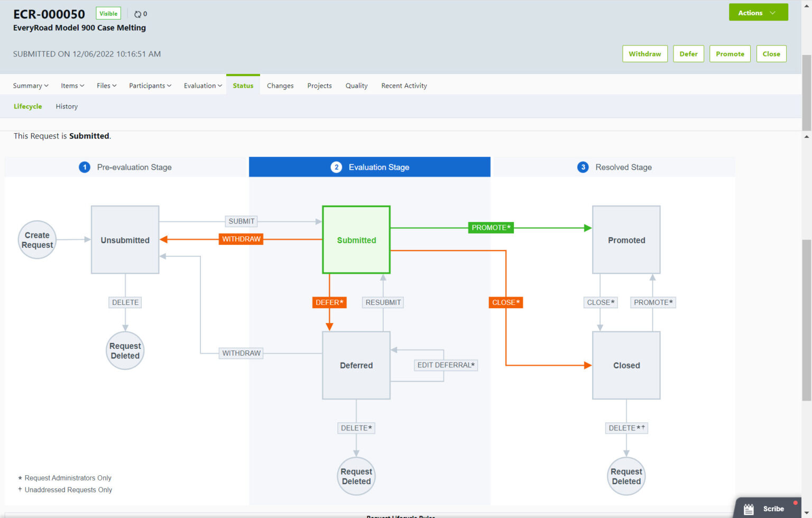This screenshot has width=812, height=518.
Task: Expand the Summary dropdown
Action: [x=30, y=85]
